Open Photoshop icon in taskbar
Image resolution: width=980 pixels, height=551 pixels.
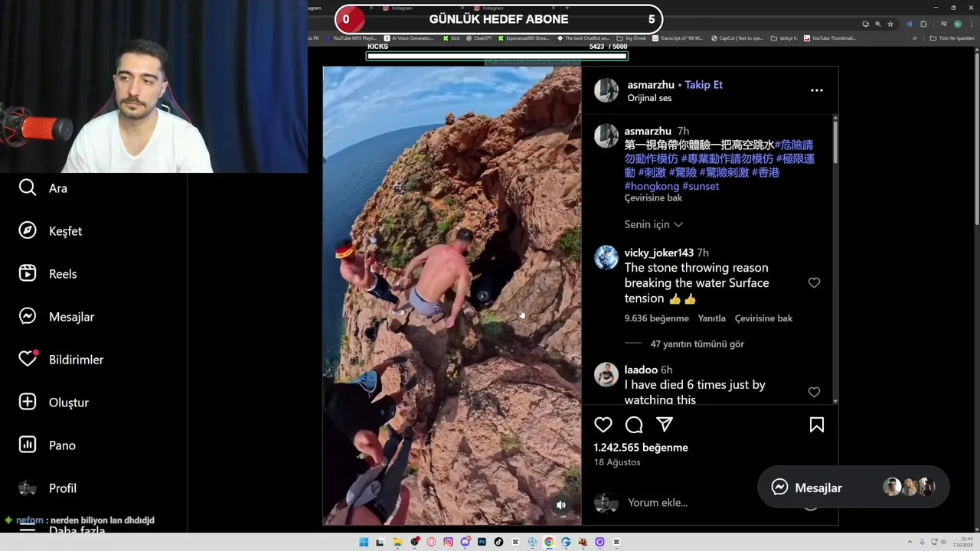(x=482, y=542)
